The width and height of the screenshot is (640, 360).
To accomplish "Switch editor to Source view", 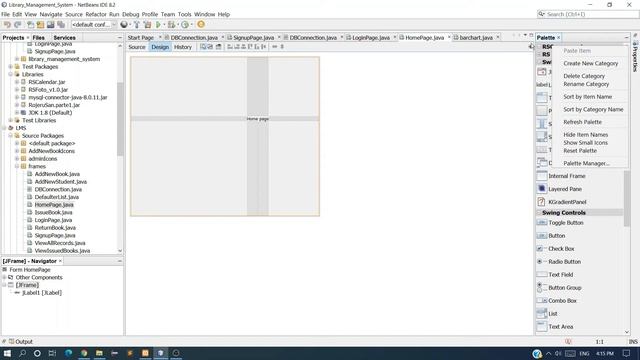I will (x=137, y=47).
